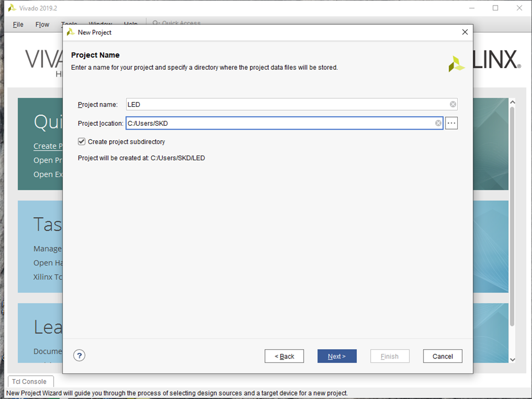Click the start page scrollbar up arrow
532x399 pixels.
pyautogui.click(x=512, y=103)
